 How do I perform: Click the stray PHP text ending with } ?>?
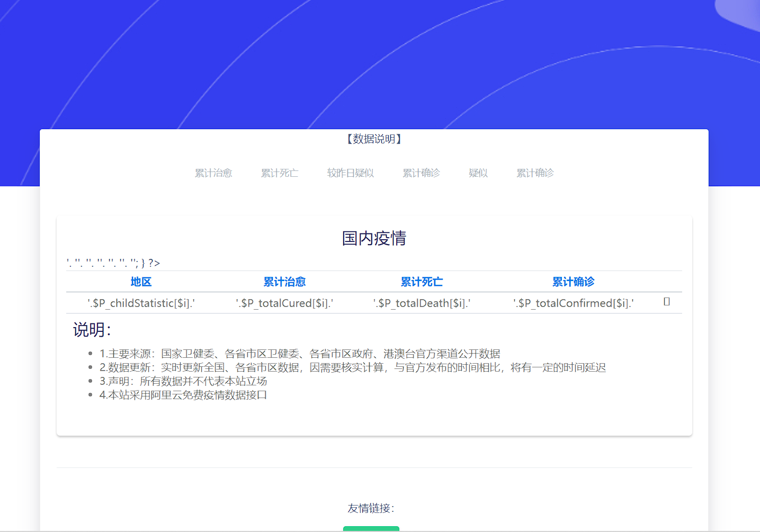click(x=113, y=263)
